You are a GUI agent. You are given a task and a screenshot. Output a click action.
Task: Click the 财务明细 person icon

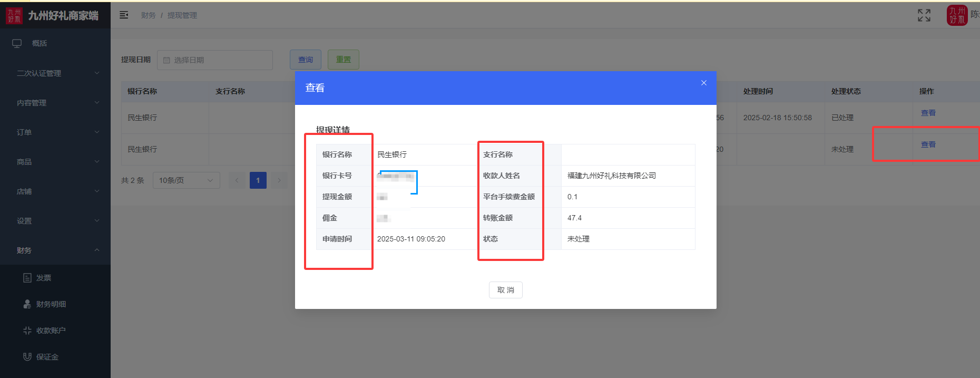pyautogui.click(x=27, y=304)
